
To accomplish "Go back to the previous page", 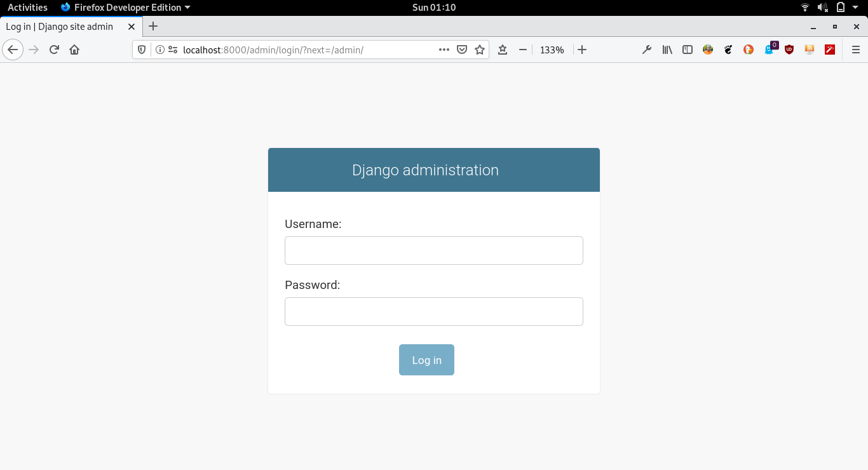I will point(13,50).
